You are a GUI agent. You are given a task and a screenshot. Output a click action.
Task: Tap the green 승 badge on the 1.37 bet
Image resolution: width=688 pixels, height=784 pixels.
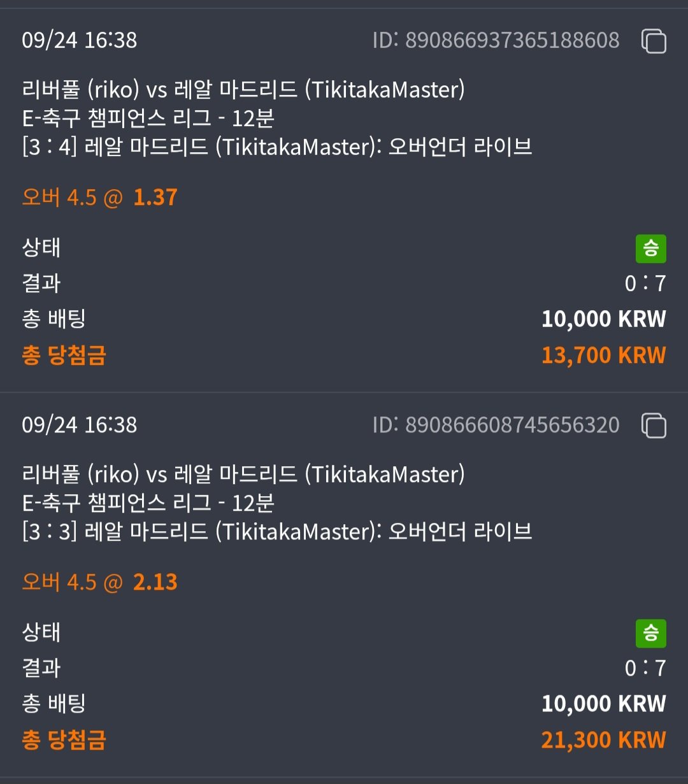point(650,248)
